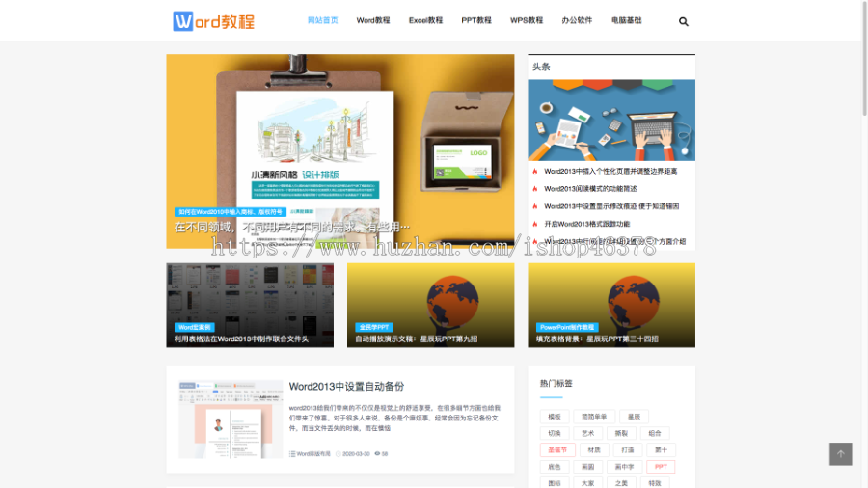Select the 简简单单 tag
Viewport: 868px width, 488px height.
pyautogui.click(x=594, y=417)
